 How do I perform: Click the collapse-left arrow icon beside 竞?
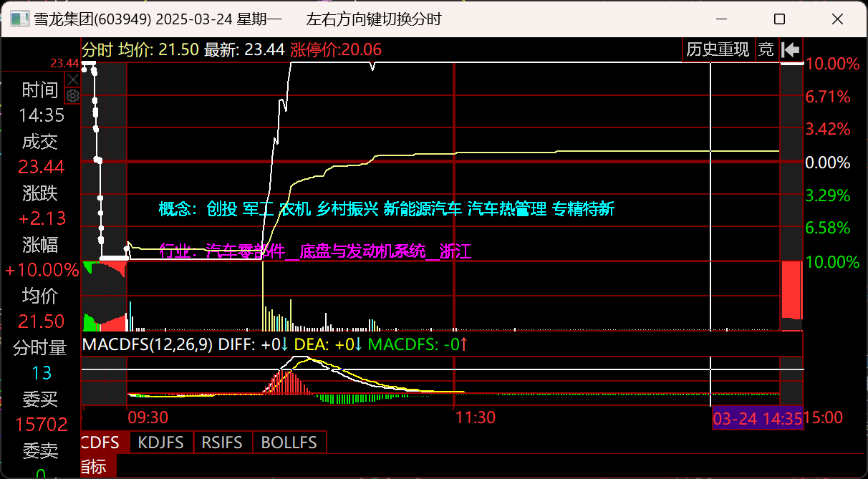click(x=791, y=49)
